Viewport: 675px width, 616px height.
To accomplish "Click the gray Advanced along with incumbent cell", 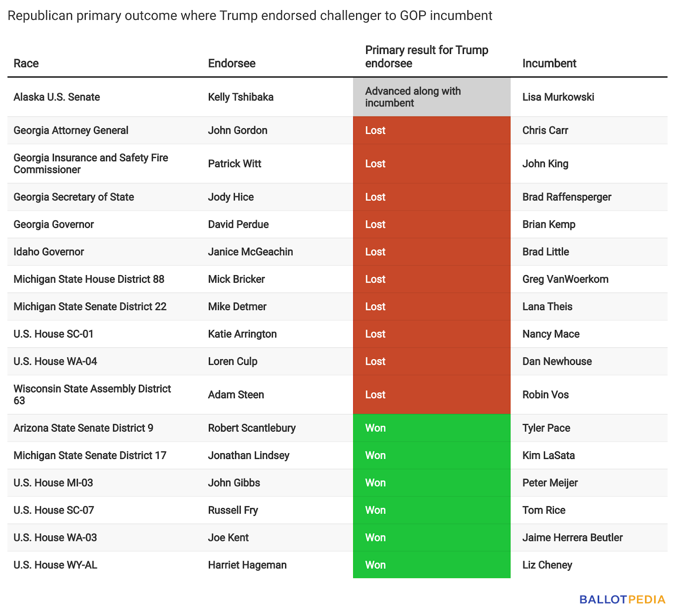I will coord(432,97).
